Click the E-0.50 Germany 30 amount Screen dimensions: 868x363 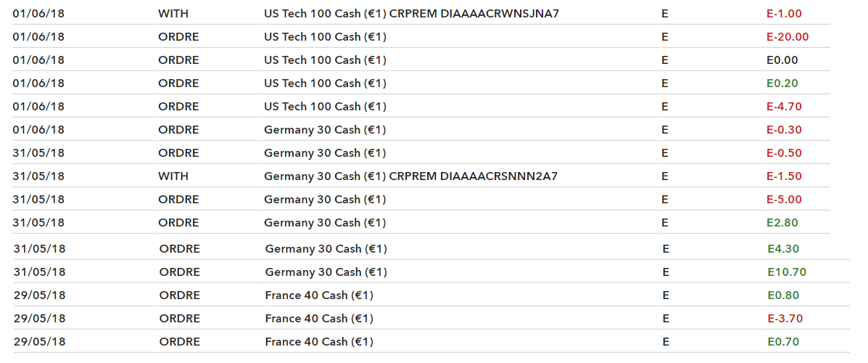784,153
